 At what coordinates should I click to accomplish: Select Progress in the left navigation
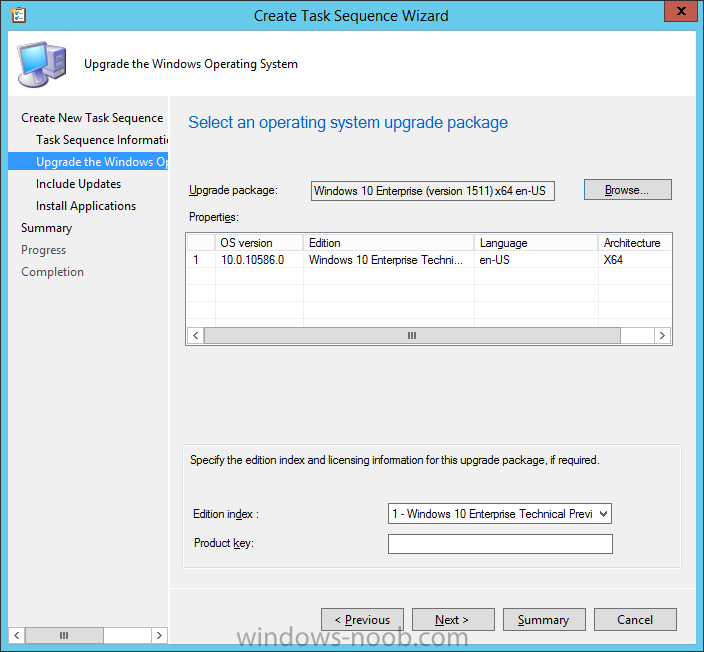[44, 250]
